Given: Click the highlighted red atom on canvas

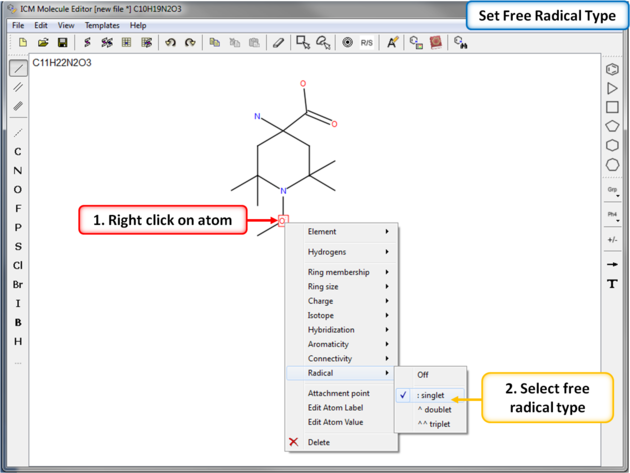Looking at the screenshot, I should coord(283,220).
